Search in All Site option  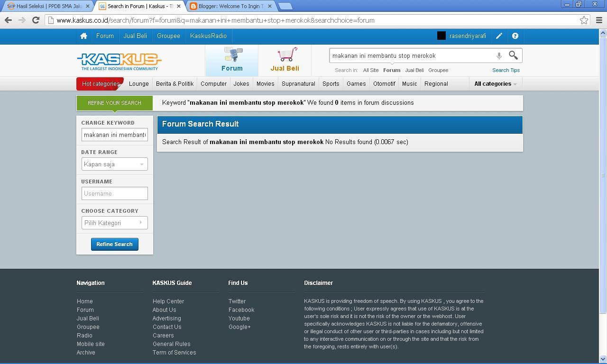371,70
